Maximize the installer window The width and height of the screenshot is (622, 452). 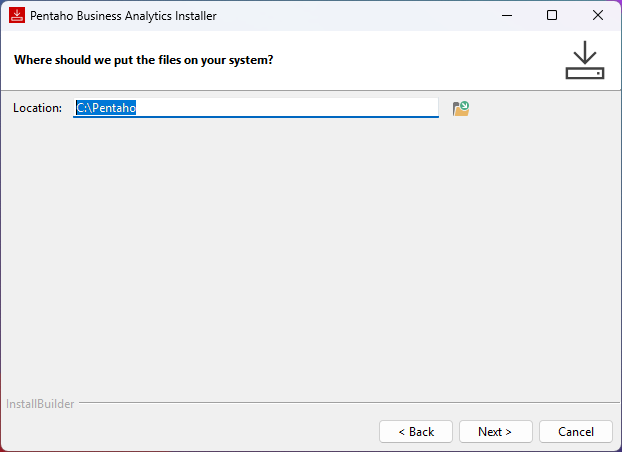[552, 16]
